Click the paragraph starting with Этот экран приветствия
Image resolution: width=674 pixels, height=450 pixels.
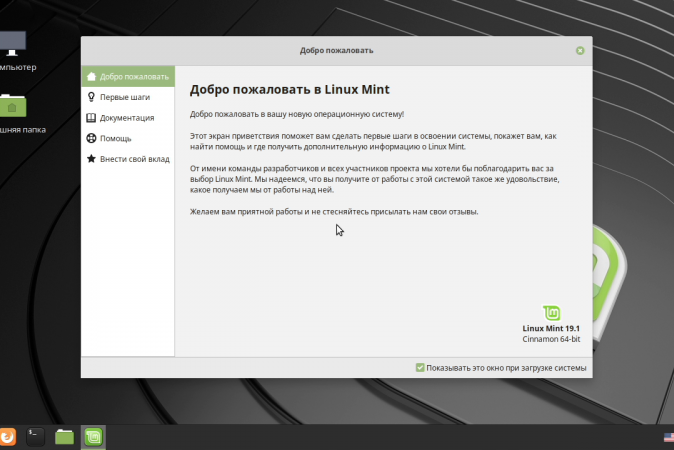(380, 140)
